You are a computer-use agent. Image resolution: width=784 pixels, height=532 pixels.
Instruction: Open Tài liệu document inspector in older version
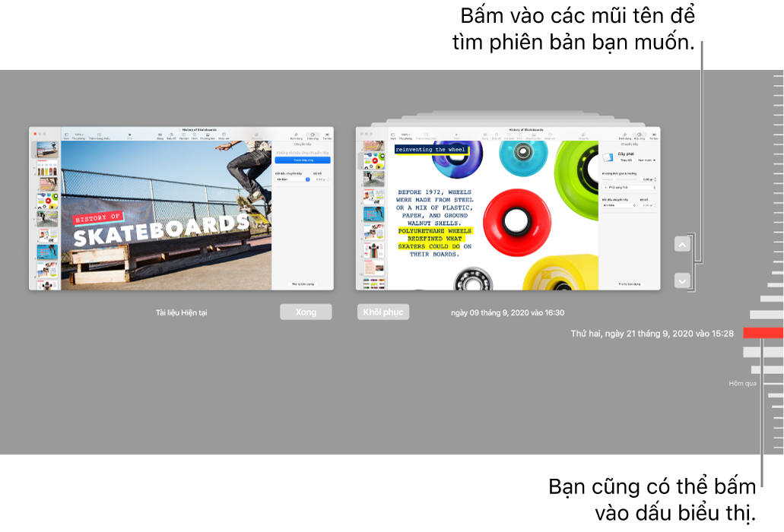point(654,136)
